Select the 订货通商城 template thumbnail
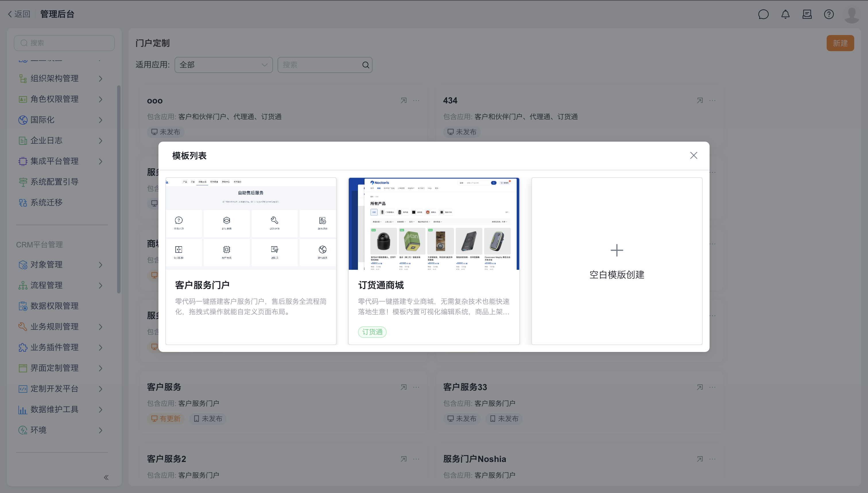This screenshot has width=868, height=493. [x=434, y=224]
